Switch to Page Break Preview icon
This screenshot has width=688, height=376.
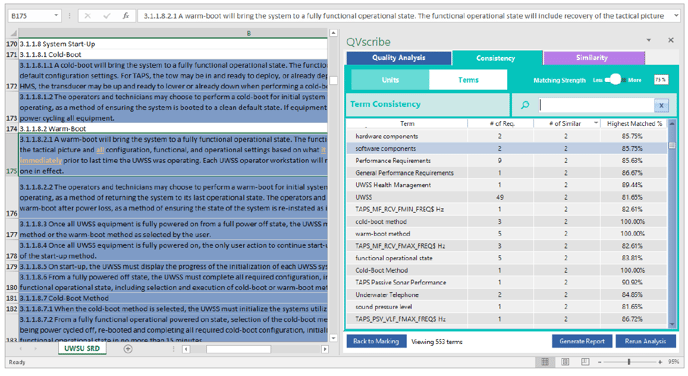[585, 362]
